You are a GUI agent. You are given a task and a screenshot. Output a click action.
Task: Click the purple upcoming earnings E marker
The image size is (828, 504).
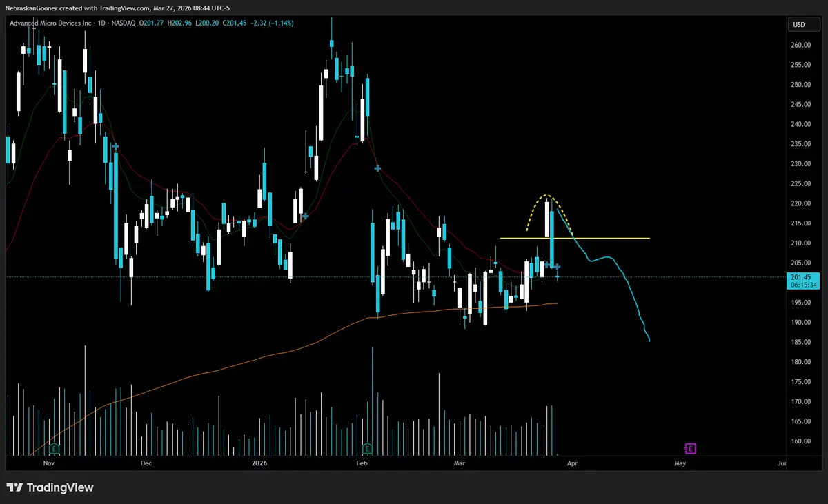[x=690, y=449]
